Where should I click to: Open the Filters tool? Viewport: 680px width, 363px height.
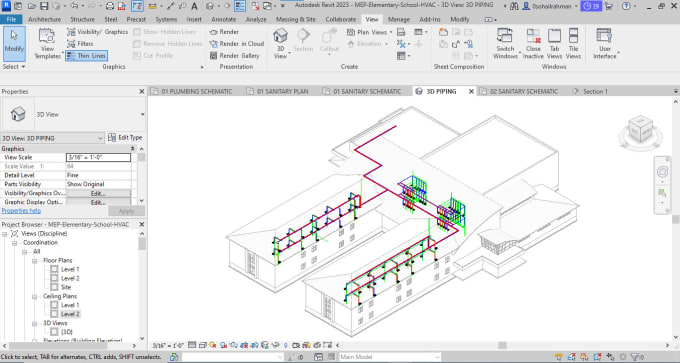tap(80, 44)
